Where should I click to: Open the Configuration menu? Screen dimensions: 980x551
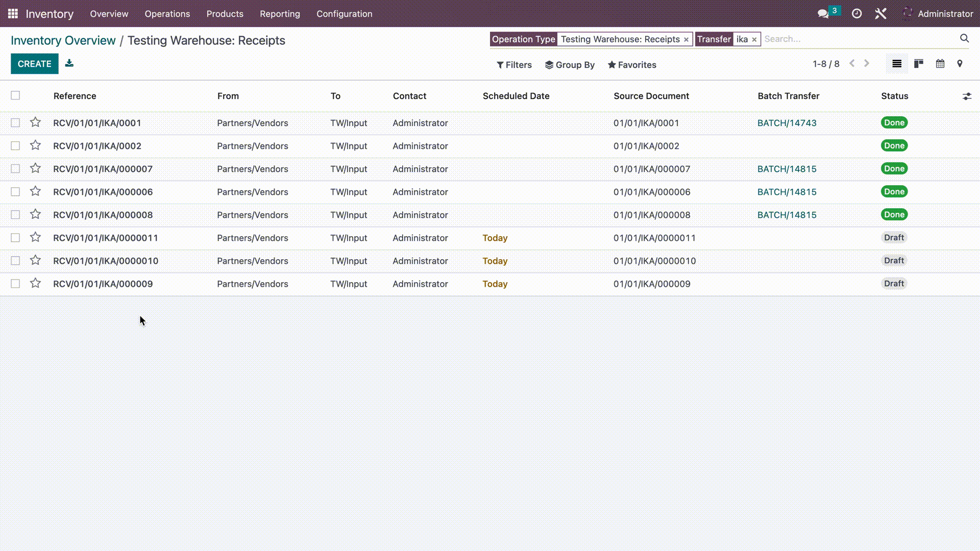tap(344, 13)
